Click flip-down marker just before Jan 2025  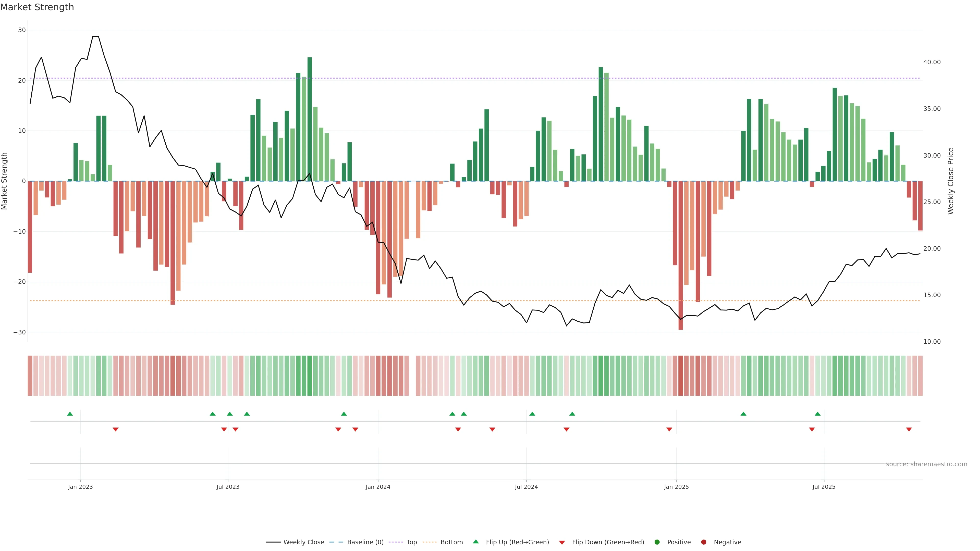[x=669, y=429]
